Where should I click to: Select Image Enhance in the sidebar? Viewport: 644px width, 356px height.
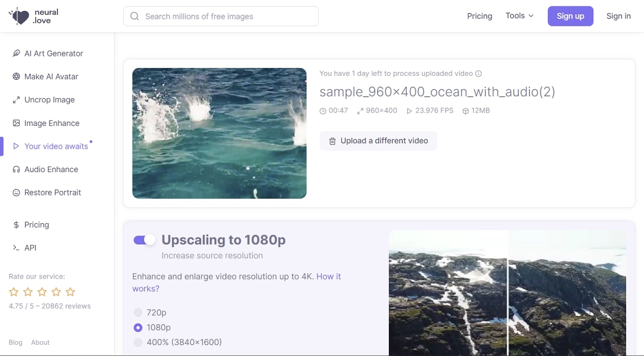tap(52, 123)
